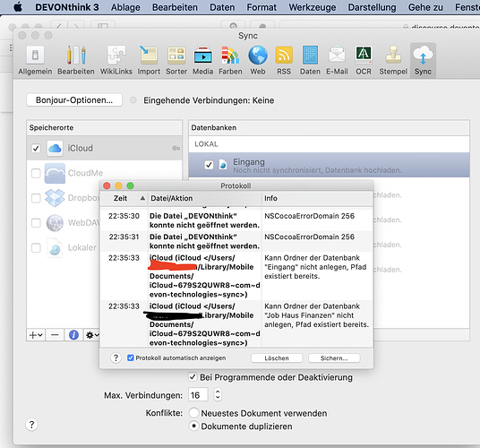Open the Gehe zu menu
Viewport: 480px width, 448px height.
click(425, 7)
